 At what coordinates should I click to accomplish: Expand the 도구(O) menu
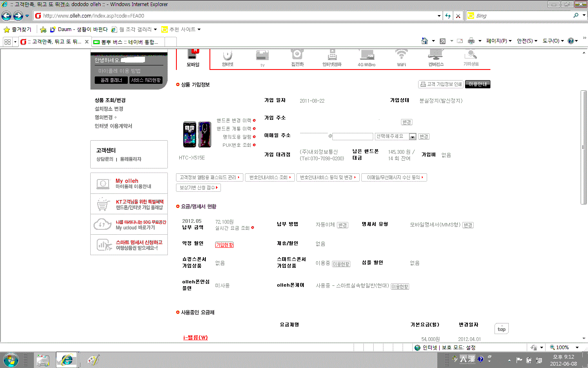(553, 41)
